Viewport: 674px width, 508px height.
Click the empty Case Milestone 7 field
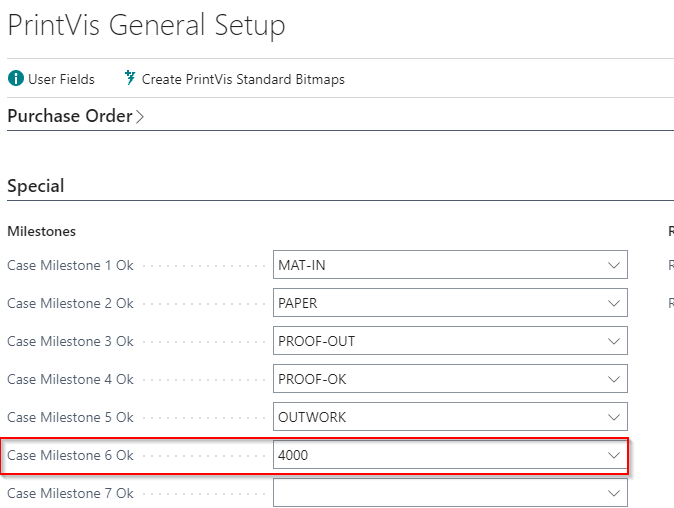point(450,493)
